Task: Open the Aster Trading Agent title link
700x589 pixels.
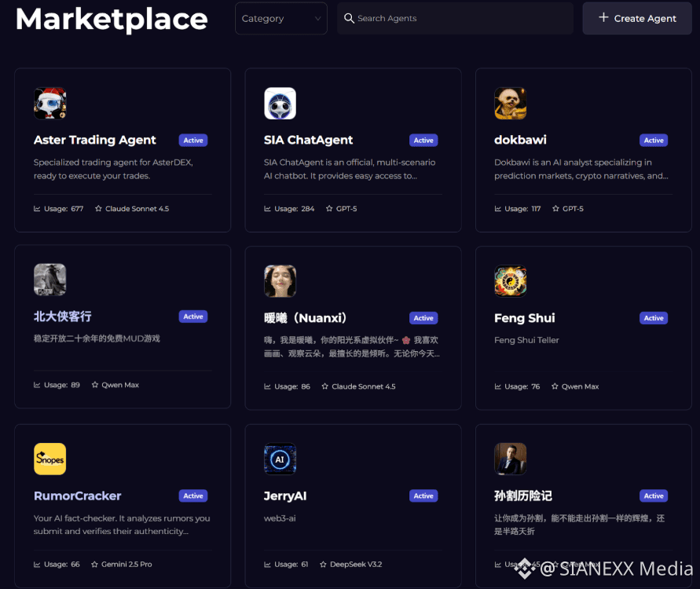Action: [x=95, y=140]
